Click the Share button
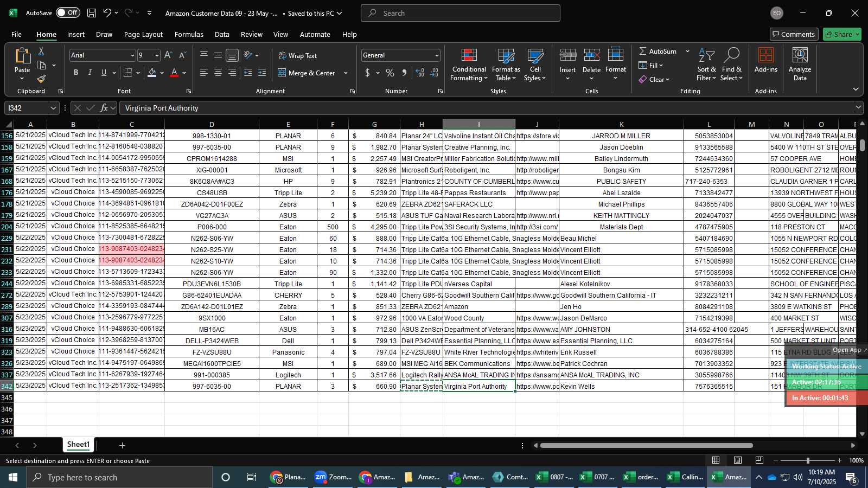The image size is (868, 488). [842, 34]
